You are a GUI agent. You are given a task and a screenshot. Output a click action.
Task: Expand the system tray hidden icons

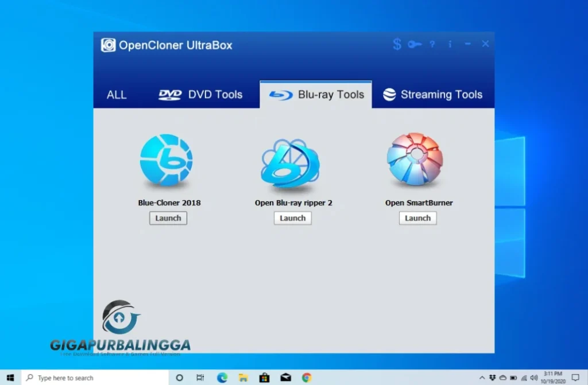tap(482, 378)
